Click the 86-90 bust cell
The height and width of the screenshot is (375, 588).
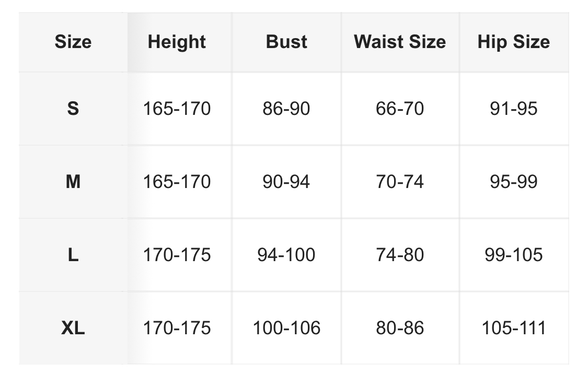point(286,109)
